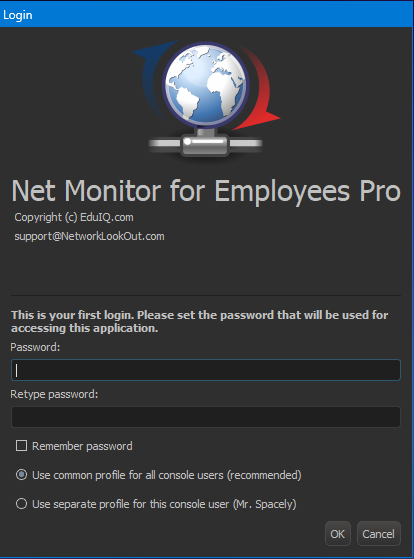Select separate profile for Mr. Spacely radio button

[21, 504]
